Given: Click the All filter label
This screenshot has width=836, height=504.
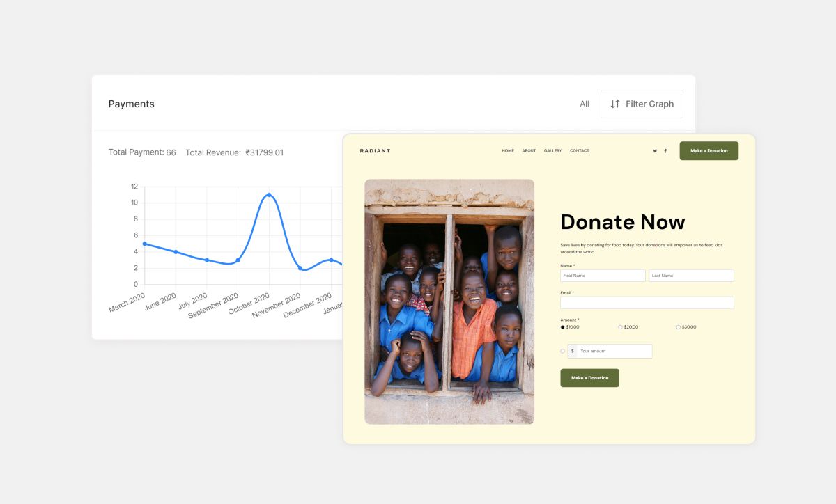Looking at the screenshot, I should pyautogui.click(x=585, y=104).
